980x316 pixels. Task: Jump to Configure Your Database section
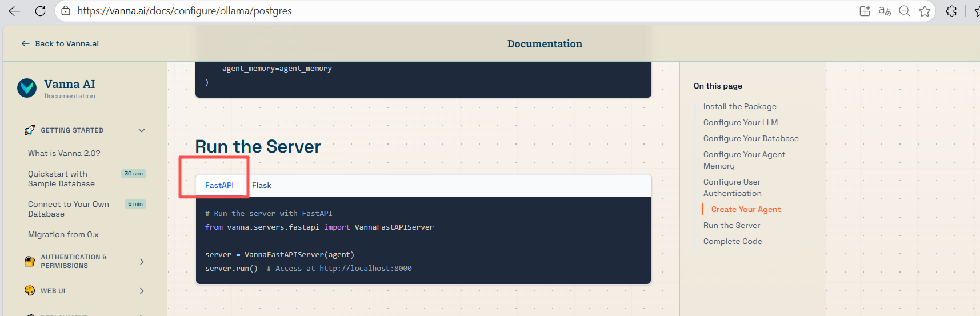(x=751, y=138)
